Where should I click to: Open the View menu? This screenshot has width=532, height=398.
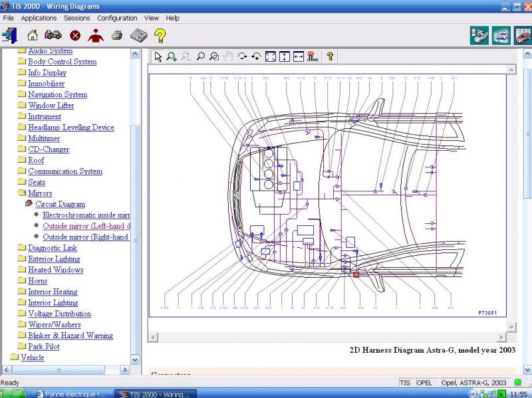[x=152, y=18]
